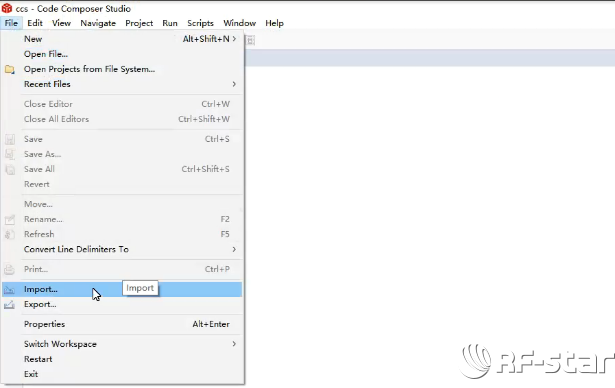Open the Project menu in menu bar
This screenshot has height=388, width=615.
pos(139,23)
